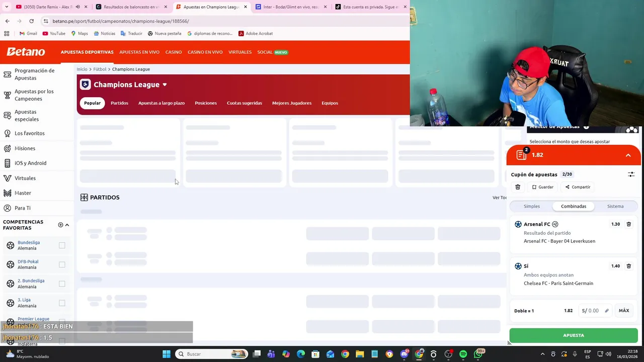This screenshot has width=644, height=362.
Task: Open the Social menu item
Action: pos(272,52)
